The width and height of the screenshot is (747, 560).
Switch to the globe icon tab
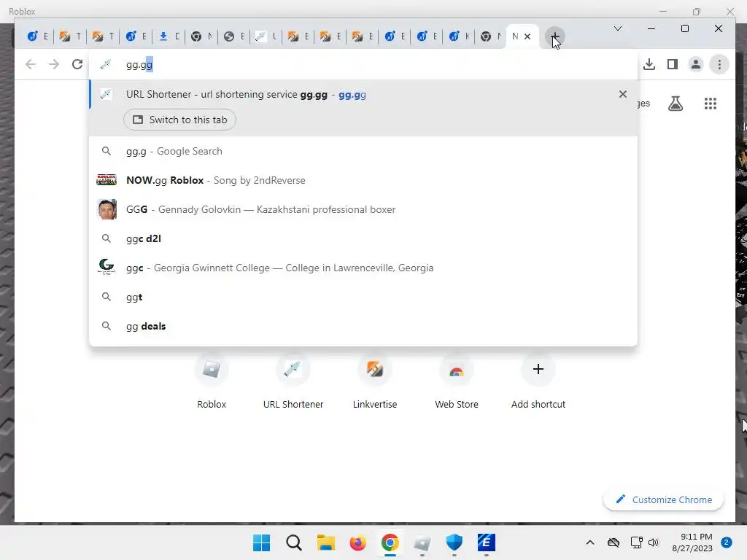[234, 36]
